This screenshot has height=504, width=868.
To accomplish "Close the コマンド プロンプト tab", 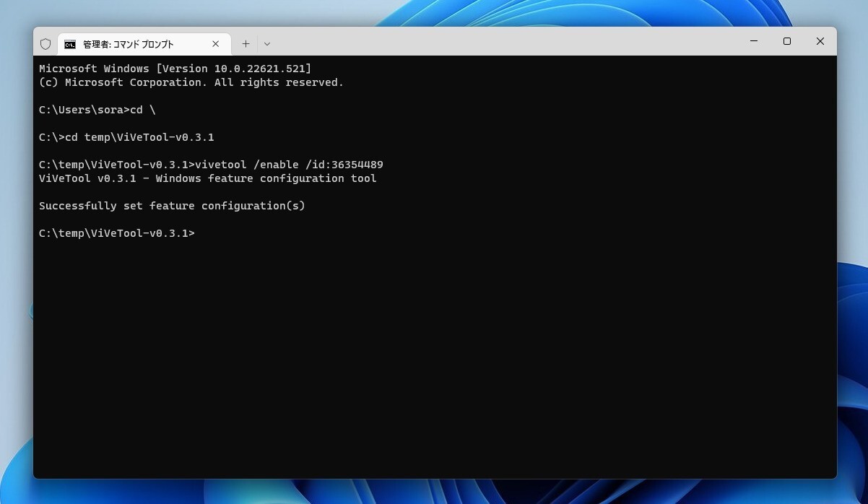I will pyautogui.click(x=215, y=44).
